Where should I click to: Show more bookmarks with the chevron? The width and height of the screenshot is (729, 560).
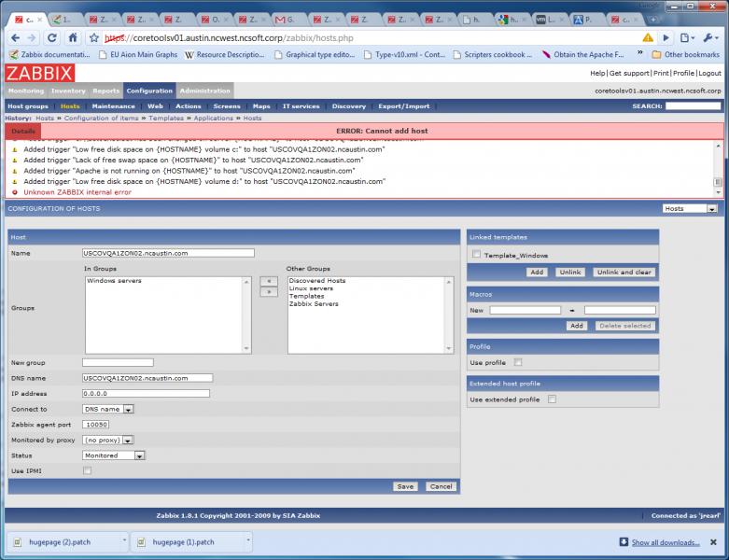pyautogui.click(x=640, y=53)
